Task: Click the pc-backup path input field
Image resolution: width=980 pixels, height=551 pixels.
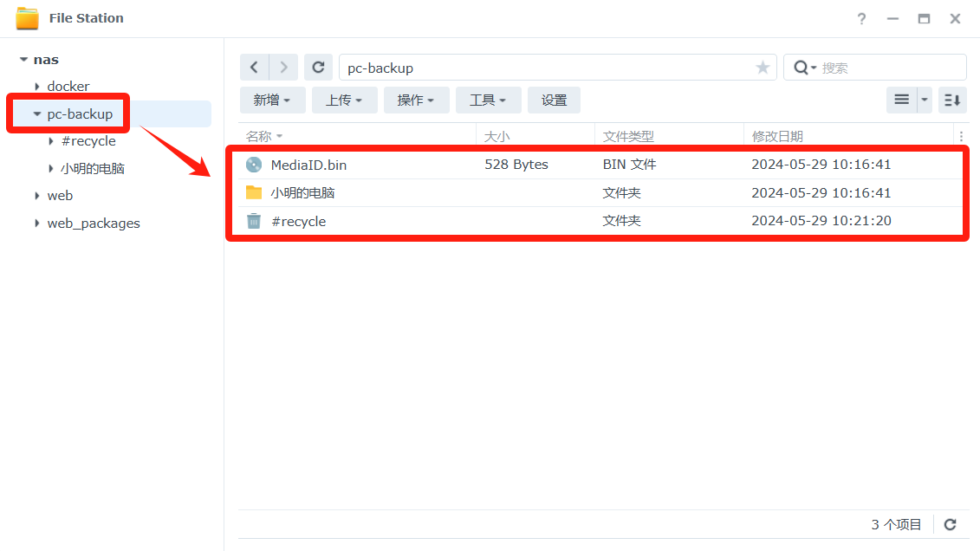Action: click(537, 68)
